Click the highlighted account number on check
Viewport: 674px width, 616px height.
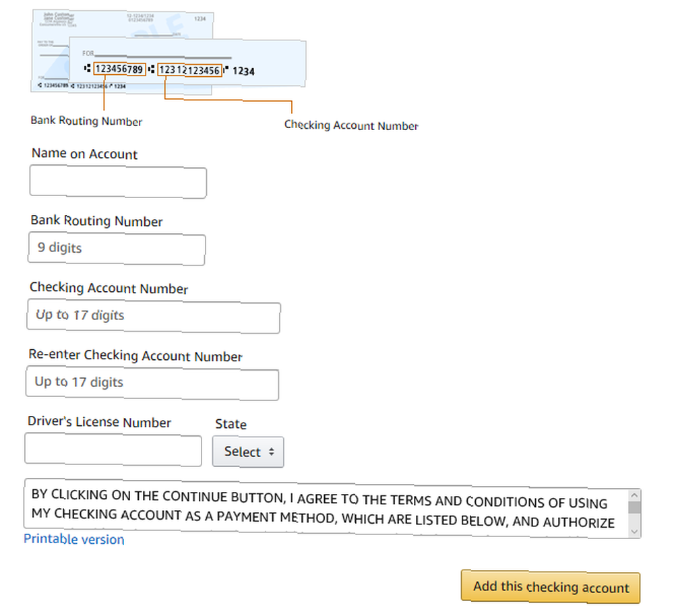click(x=189, y=70)
